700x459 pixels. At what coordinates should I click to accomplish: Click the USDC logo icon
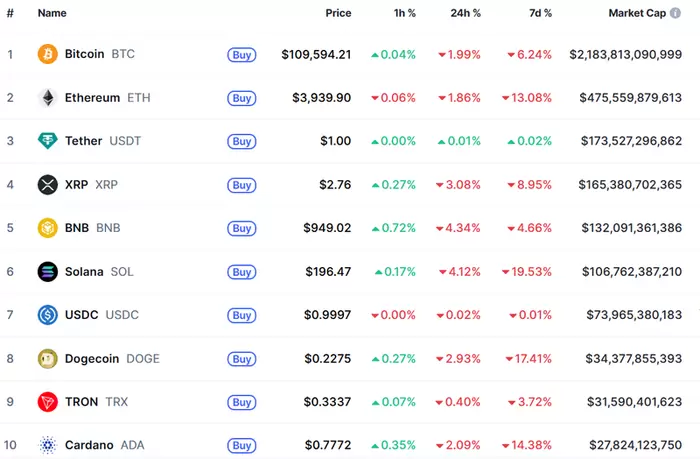(x=47, y=315)
